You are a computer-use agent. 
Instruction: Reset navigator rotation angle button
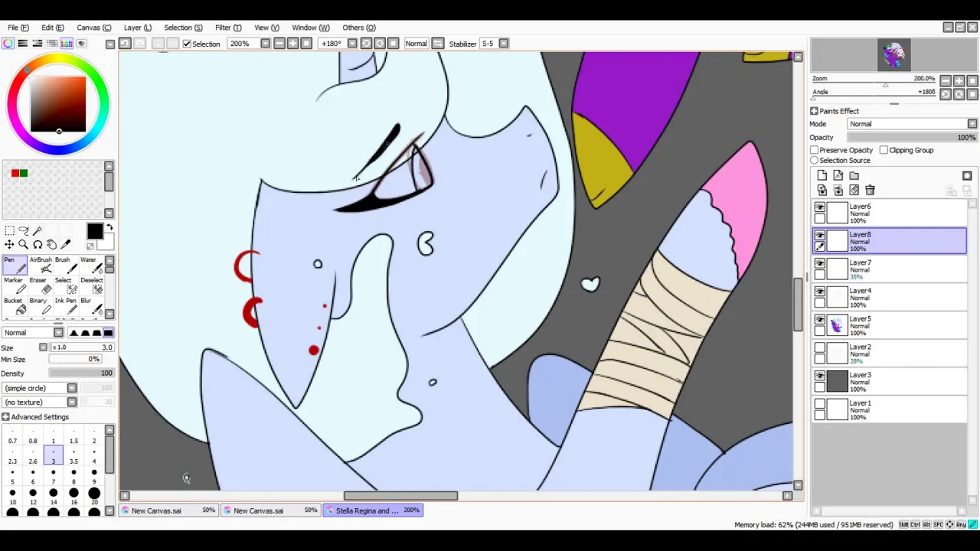973,94
